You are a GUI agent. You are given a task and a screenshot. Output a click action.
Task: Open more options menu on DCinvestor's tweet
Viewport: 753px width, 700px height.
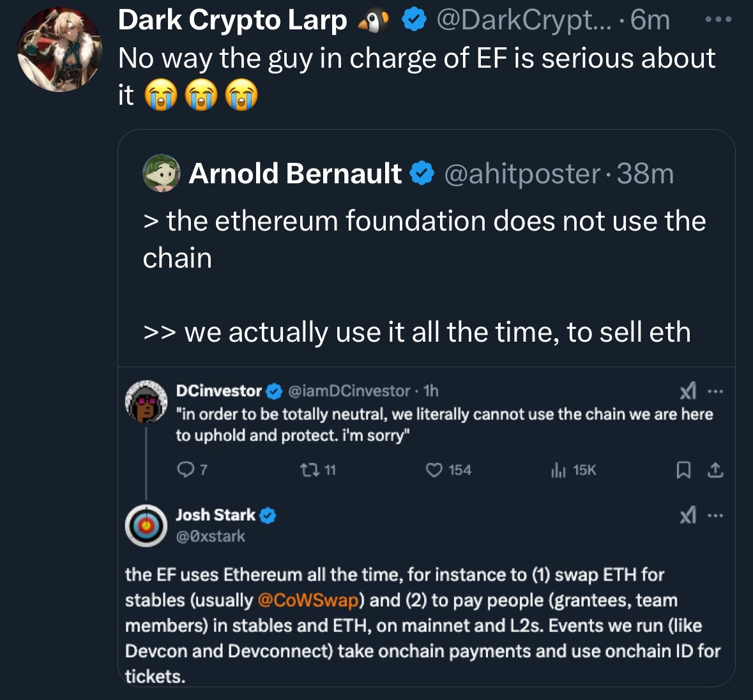pyautogui.click(x=715, y=391)
